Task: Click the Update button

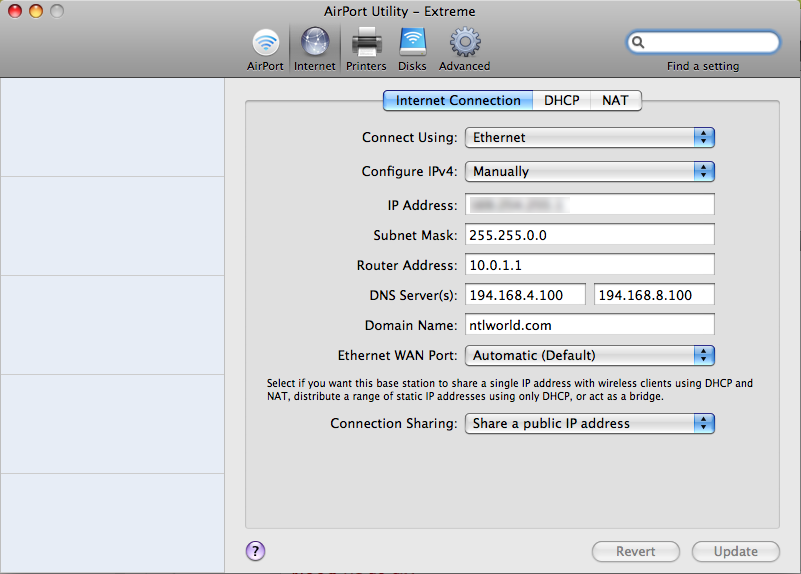Action: pyautogui.click(x=736, y=552)
